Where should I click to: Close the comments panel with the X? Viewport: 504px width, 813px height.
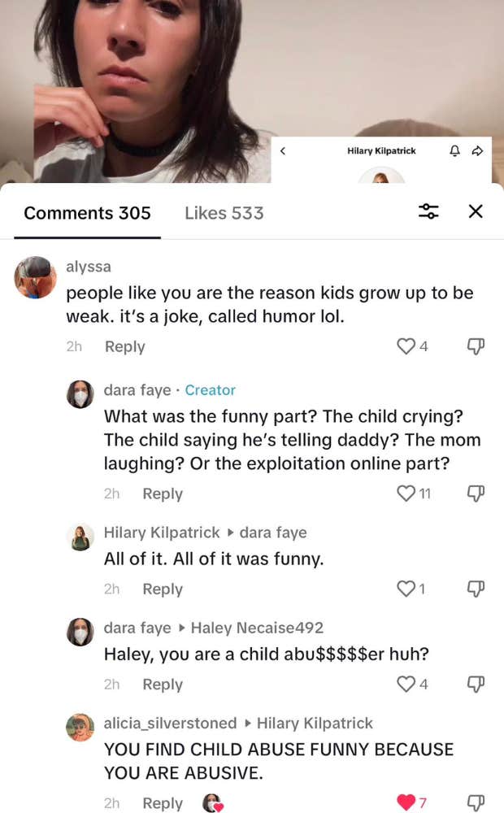476,211
